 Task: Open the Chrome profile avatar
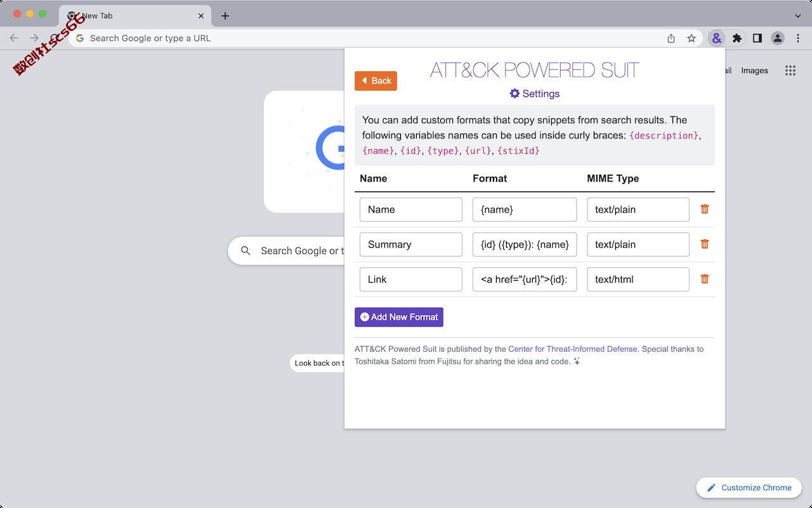[777, 38]
